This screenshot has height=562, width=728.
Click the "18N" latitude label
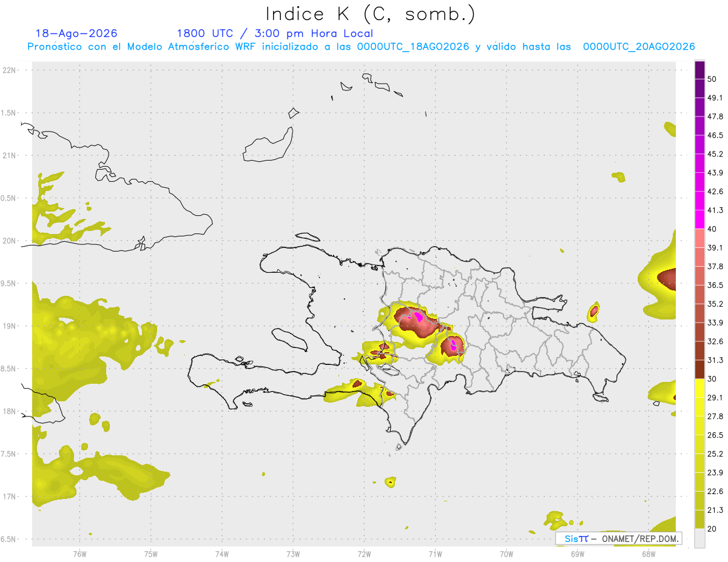point(9,411)
